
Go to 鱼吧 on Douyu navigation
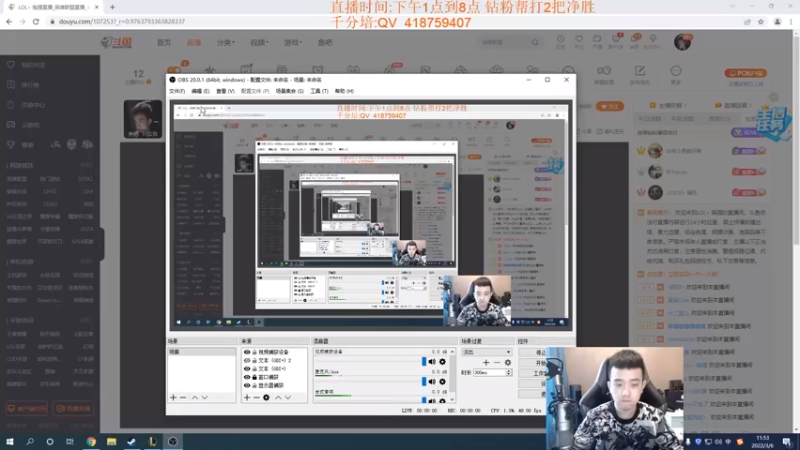[325, 42]
